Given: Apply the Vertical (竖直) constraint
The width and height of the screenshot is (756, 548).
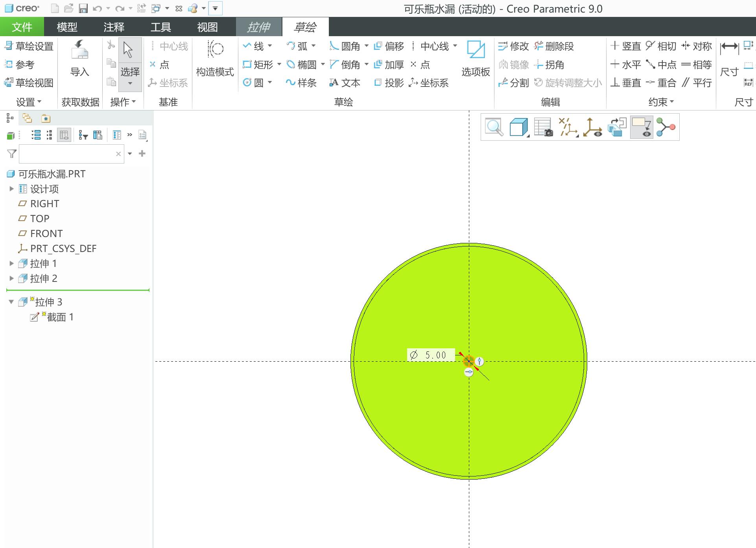Looking at the screenshot, I should pyautogui.click(x=625, y=46).
